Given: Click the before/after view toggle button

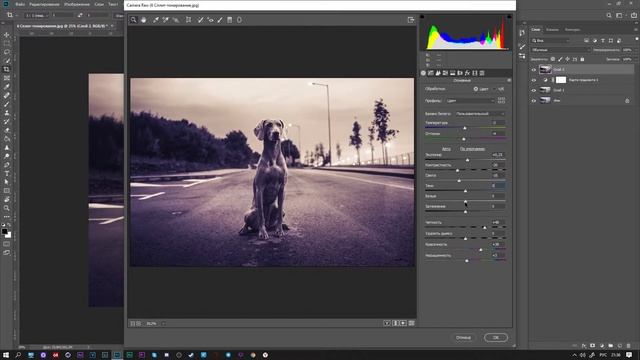Looking at the screenshot, I should click(387, 323).
